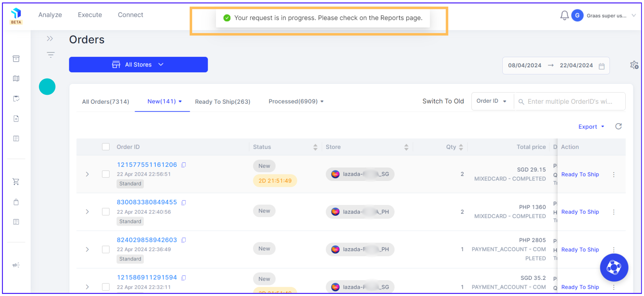The image size is (644, 296).
Task: Open the list document sidebar icon
Action: pyautogui.click(x=16, y=139)
